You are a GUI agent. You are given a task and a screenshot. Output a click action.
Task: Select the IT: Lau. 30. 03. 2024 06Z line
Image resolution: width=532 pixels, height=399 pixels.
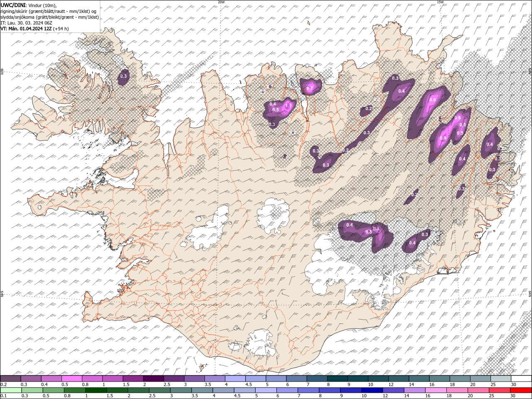(27, 23)
